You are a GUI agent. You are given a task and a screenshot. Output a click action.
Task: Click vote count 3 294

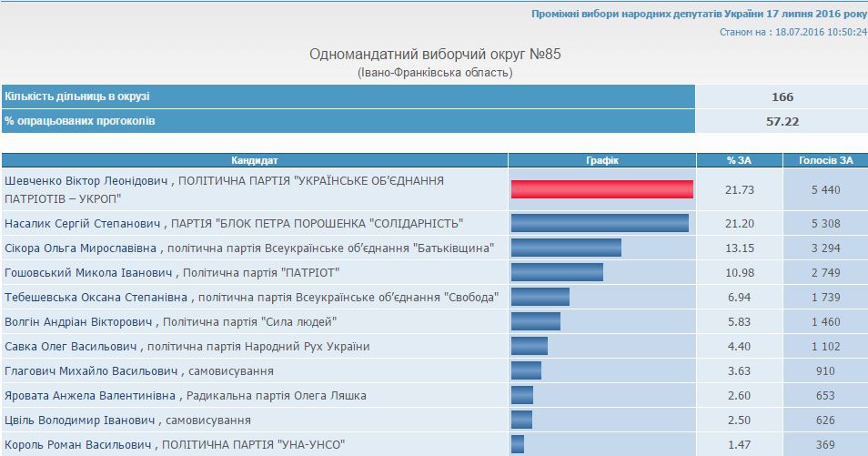point(825,248)
